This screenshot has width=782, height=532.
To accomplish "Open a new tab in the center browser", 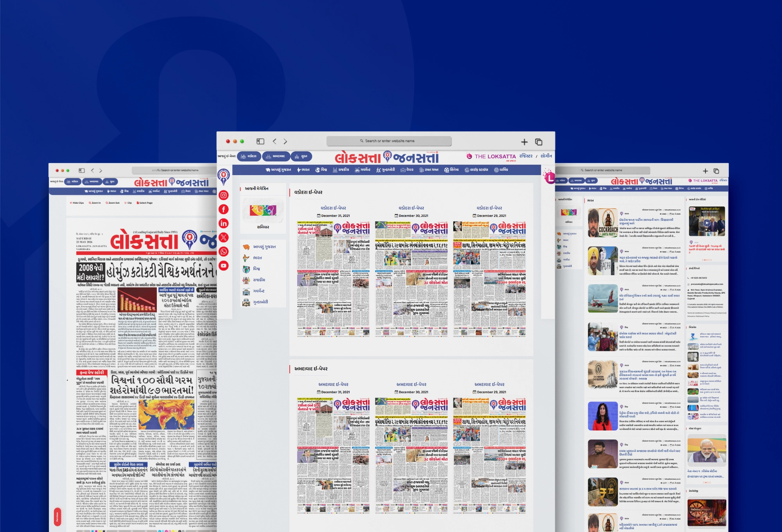I will click(x=524, y=142).
